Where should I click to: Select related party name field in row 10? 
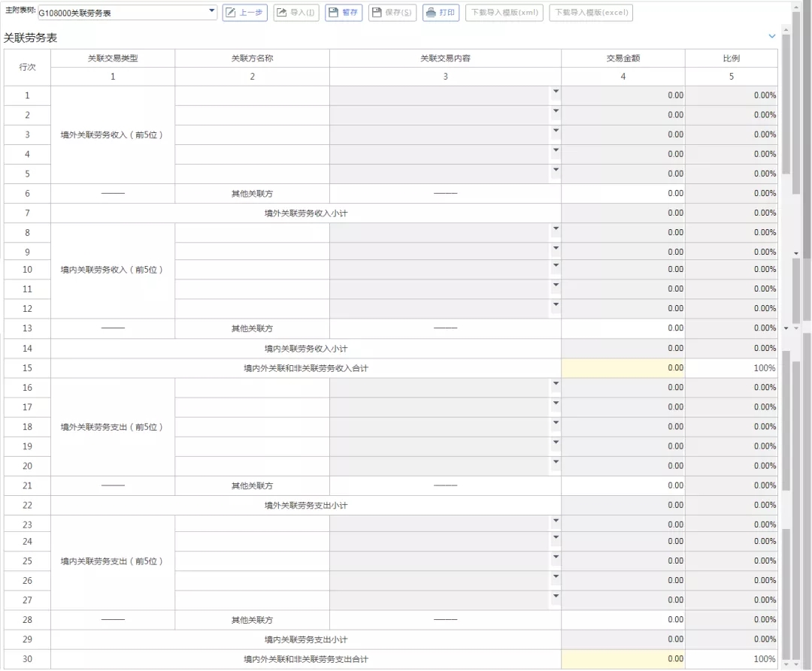[252, 270]
